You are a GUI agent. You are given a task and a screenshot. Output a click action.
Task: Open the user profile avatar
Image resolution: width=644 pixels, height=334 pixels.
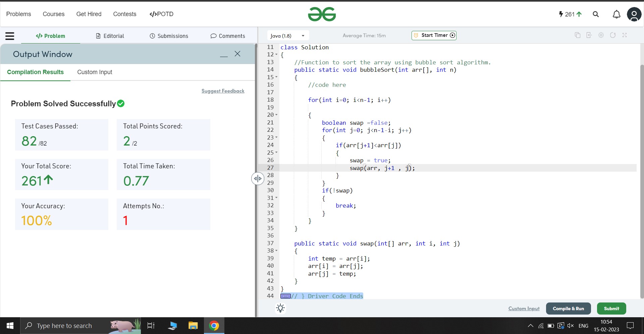(x=634, y=14)
